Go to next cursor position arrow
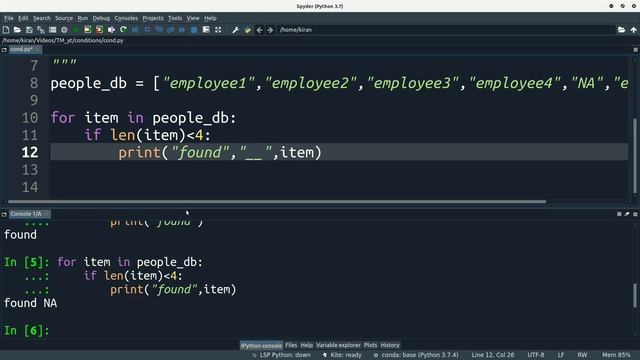This screenshot has width=640, height=360. 270,30
